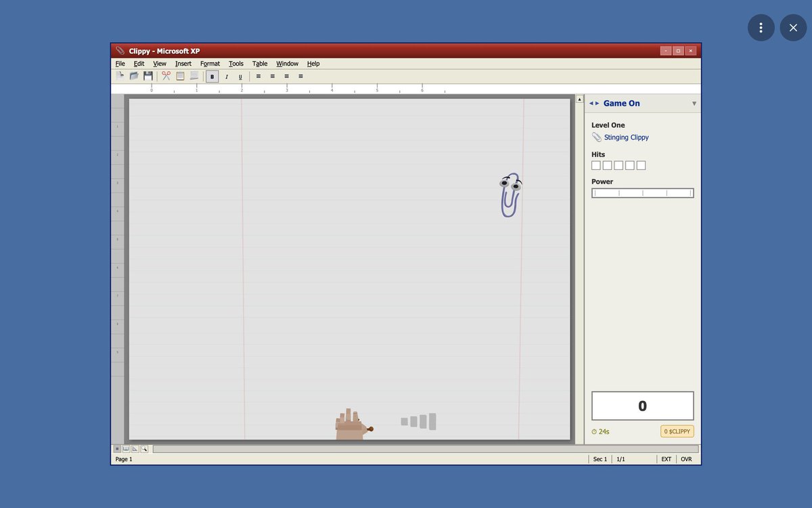812x508 pixels.
Task: Check the fifth Hits box
Action: [641, 165]
